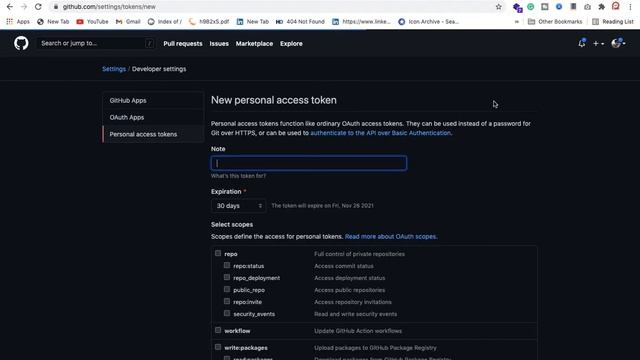Open the Gmail bookmark
This screenshot has height=360, width=640.
[x=128, y=22]
